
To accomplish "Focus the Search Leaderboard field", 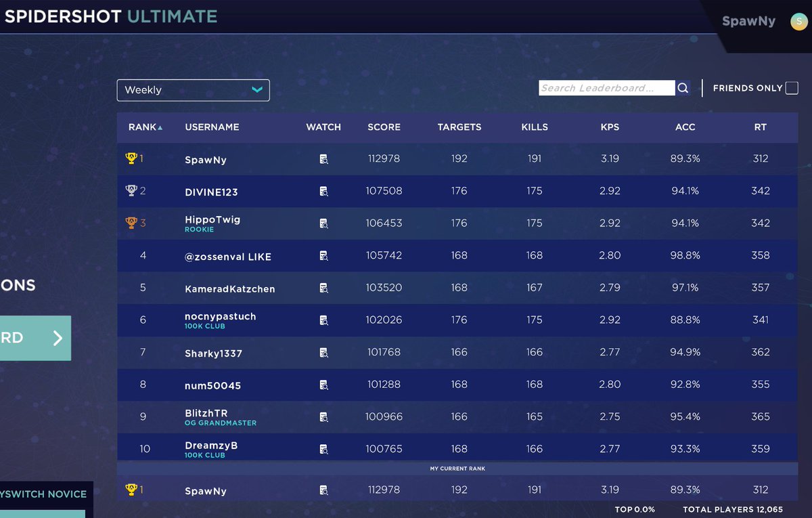I will 607,88.
